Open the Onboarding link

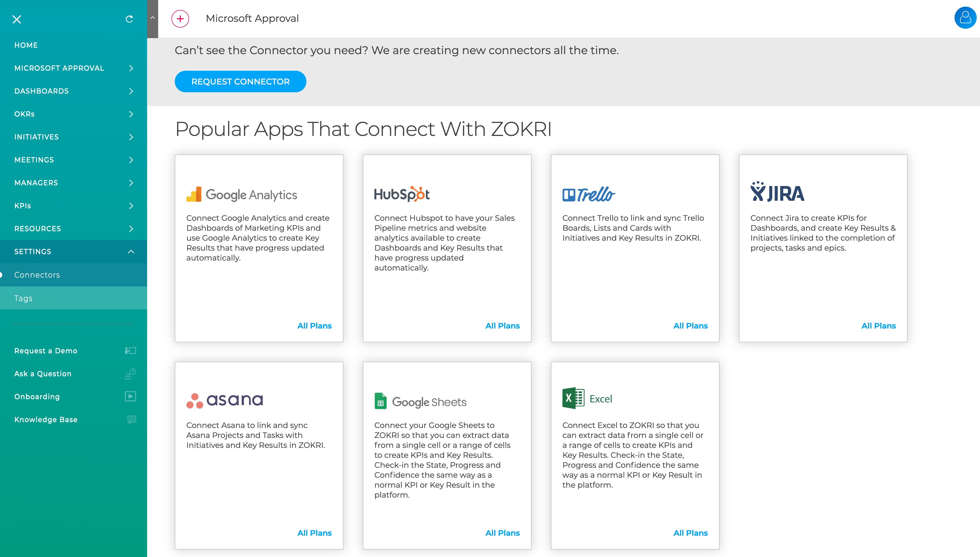coord(37,397)
